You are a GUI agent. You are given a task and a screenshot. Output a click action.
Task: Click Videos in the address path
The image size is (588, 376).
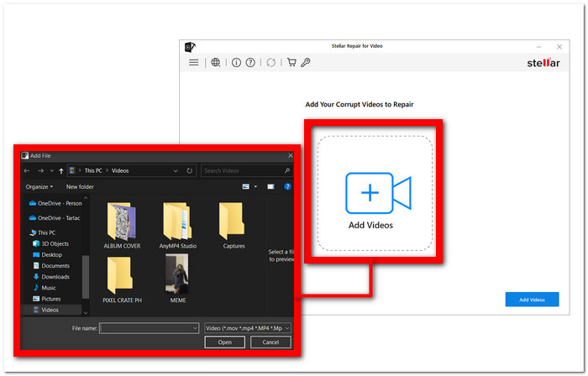coord(120,170)
